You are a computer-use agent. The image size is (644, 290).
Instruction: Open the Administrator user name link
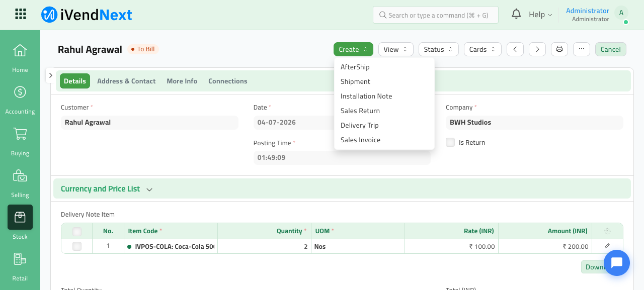coord(588,11)
